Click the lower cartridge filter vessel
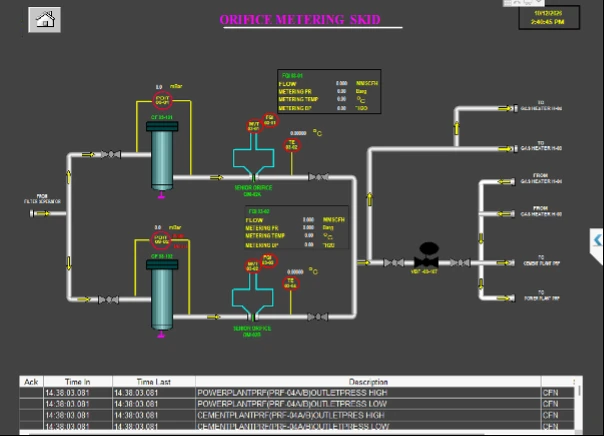This screenshot has height=436, width=604. [x=162, y=295]
